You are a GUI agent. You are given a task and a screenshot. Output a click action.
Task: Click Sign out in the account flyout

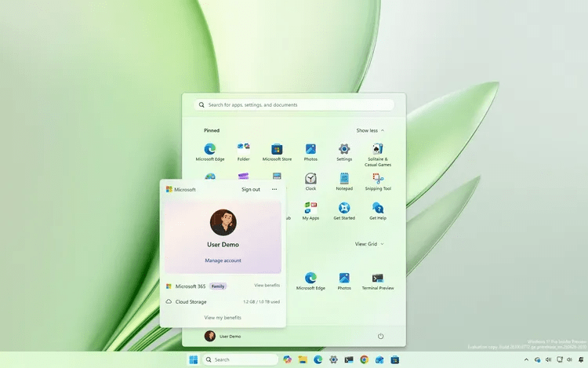[251, 189]
